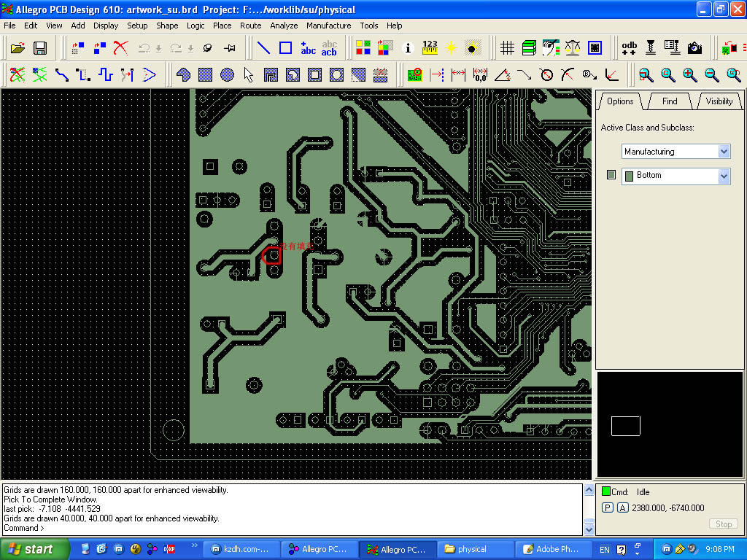The image size is (747, 560).
Task: Switch to the Find tab
Action: 669,101
